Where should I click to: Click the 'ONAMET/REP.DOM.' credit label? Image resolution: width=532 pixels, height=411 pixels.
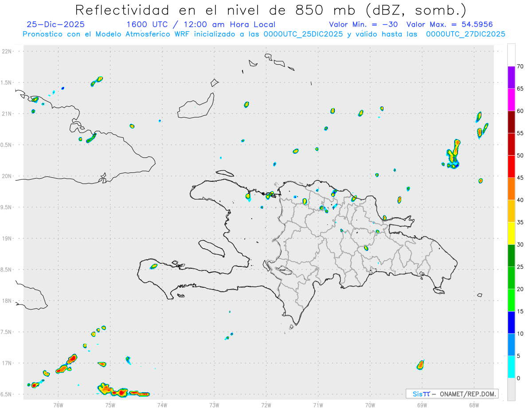[x=467, y=394]
